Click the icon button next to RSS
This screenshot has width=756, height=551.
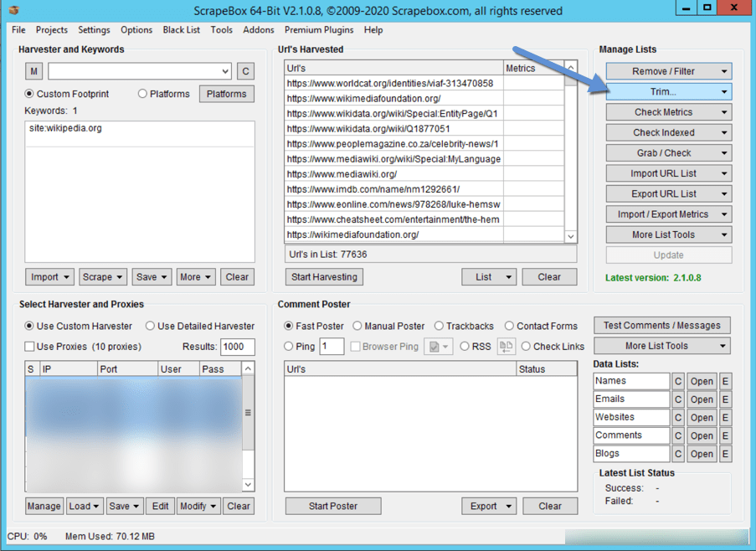point(506,347)
